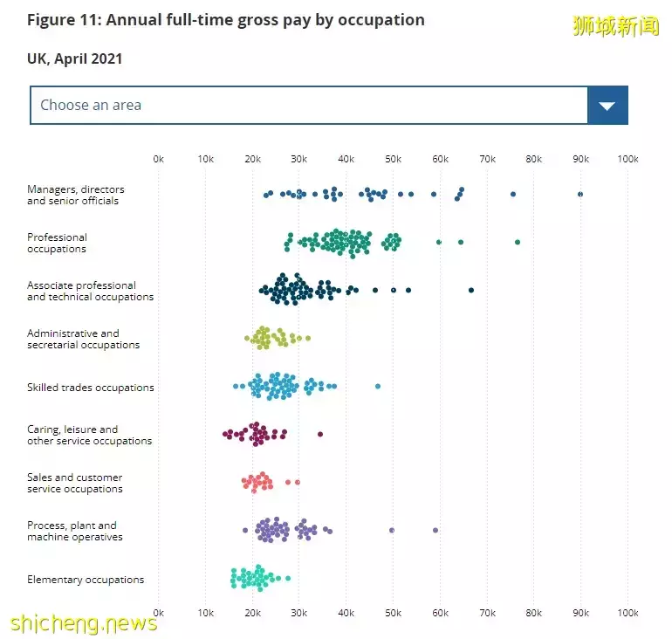Select the Skilled trades outlier dot near 47k
672x639 pixels.
point(378,386)
